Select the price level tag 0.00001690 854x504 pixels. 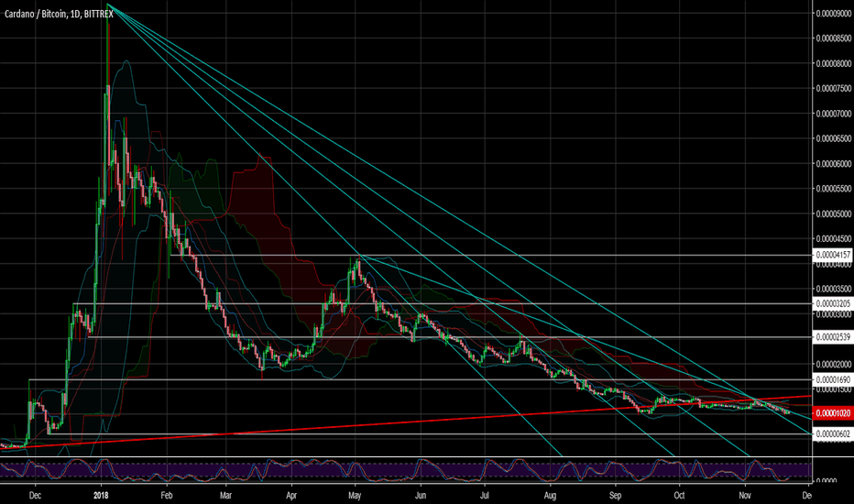click(x=832, y=379)
